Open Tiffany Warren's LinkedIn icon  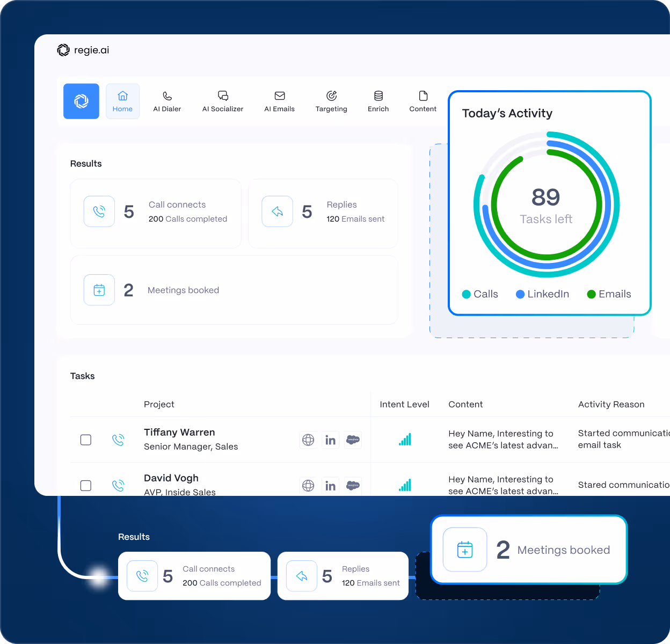[331, 440]
